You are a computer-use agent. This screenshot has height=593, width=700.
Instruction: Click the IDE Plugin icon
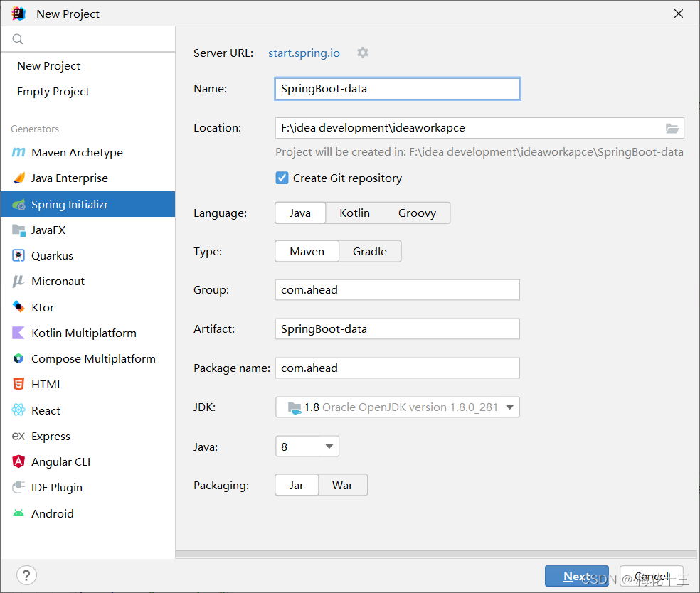[x=18, y=487]
